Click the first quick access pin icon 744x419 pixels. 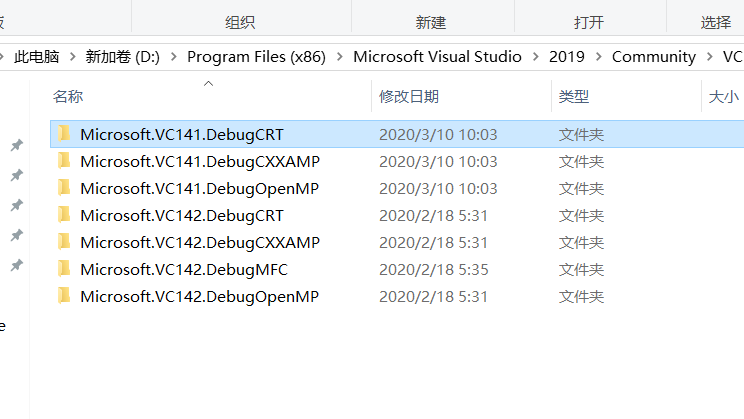16,146
